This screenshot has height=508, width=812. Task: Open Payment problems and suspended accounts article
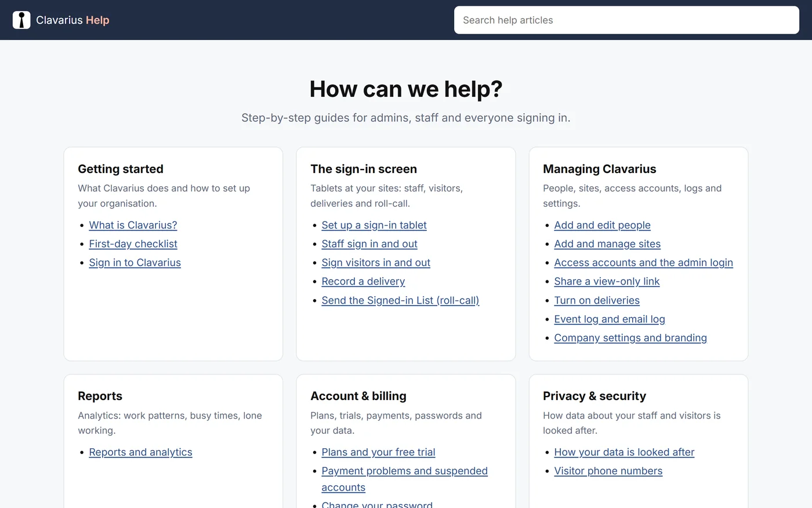pyautogui.click(x=404, y=479)
